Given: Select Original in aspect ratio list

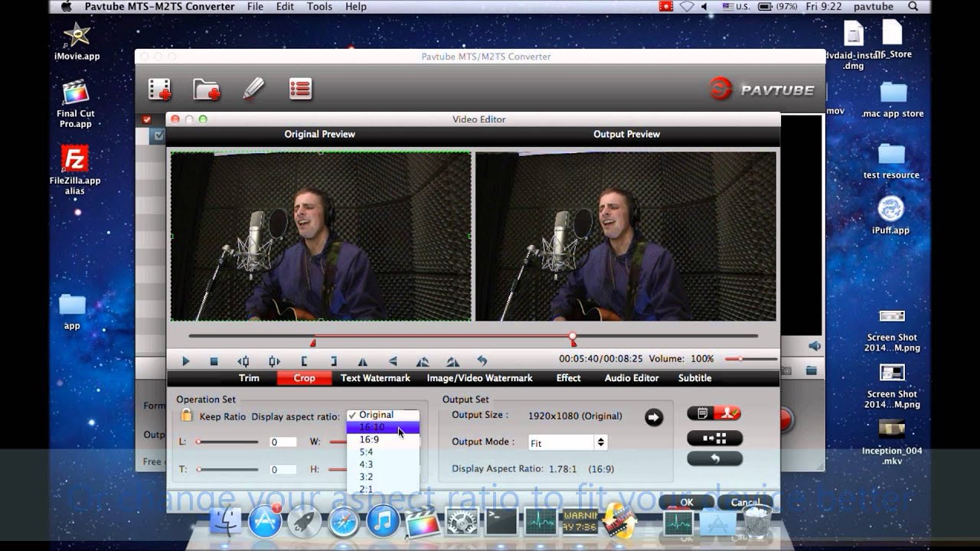Looking at the screenshot, I should (383, 415).
